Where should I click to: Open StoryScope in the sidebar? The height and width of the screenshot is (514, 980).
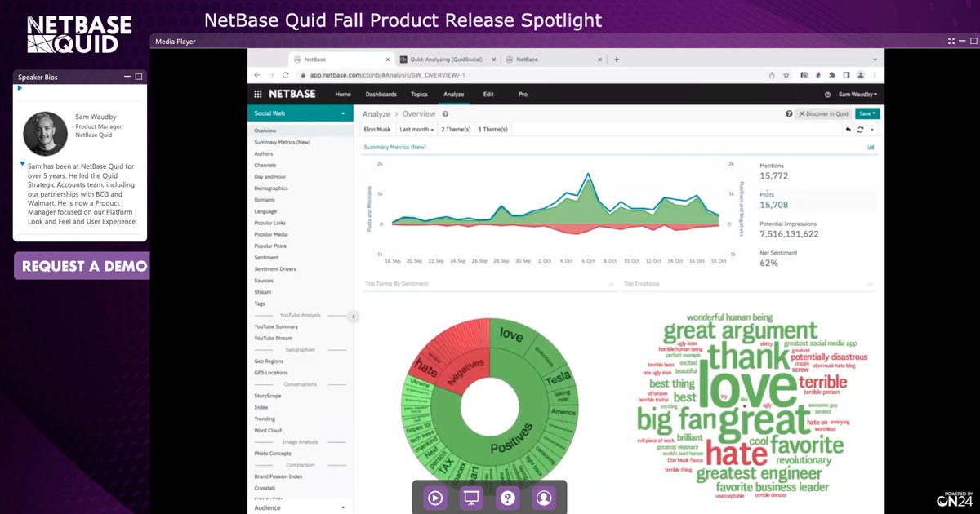pyautogui.click(x=267, y=396)
